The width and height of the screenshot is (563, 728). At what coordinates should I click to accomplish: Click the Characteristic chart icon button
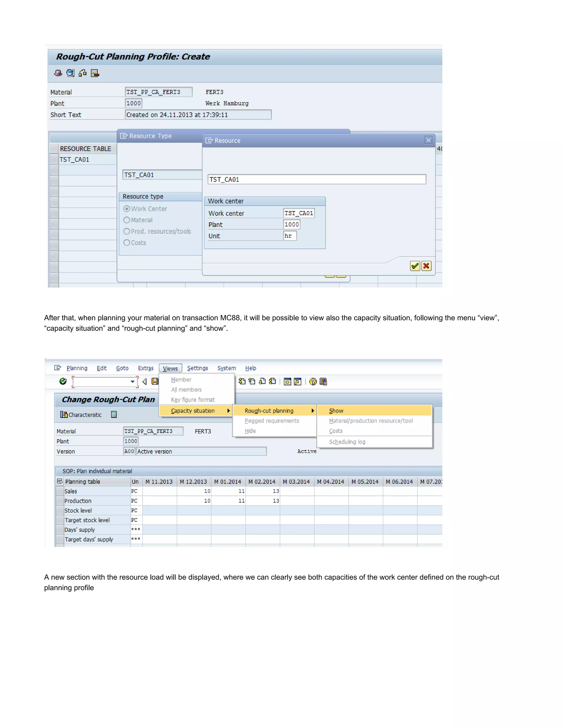click(x=81, y=415)
